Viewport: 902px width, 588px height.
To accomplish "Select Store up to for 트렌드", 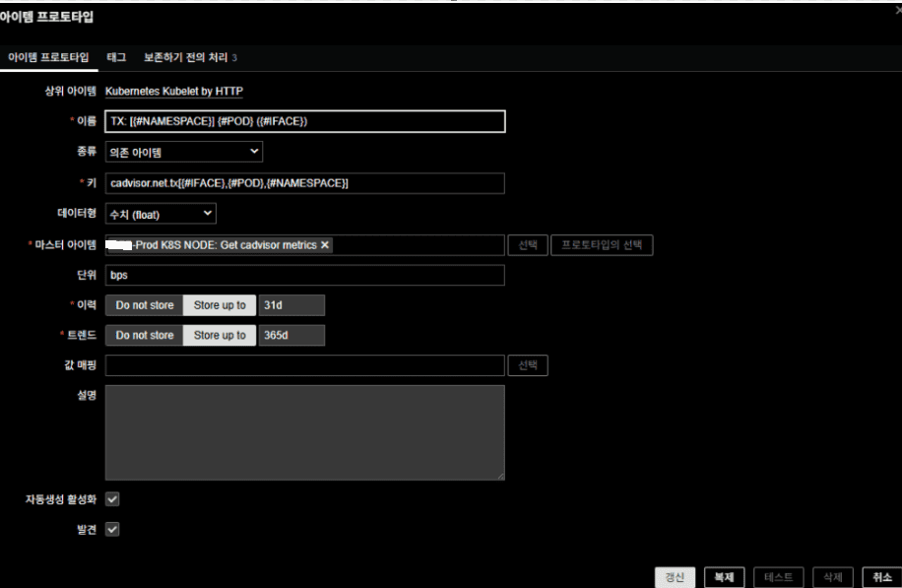I will coord(220,336).
